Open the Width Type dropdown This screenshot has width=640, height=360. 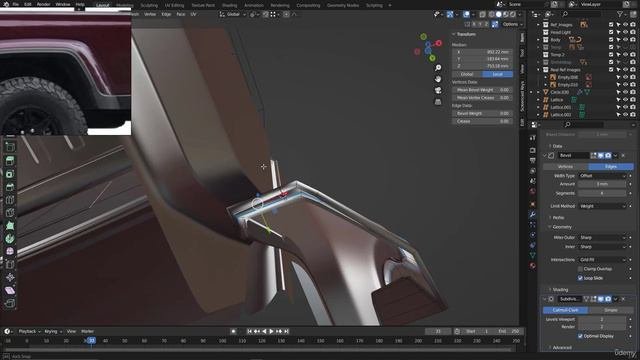point(602,176)
